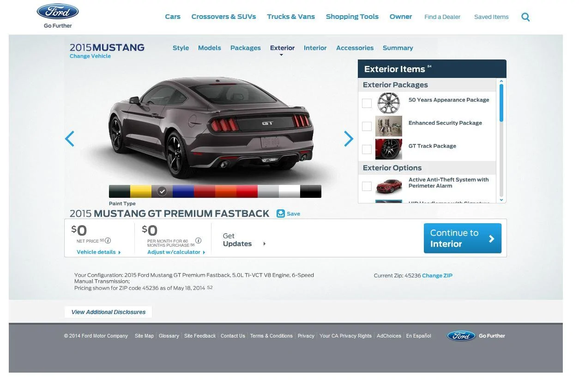Click Change ZIP link
This screenshot has height=392, width=579.
click(437, 276)
